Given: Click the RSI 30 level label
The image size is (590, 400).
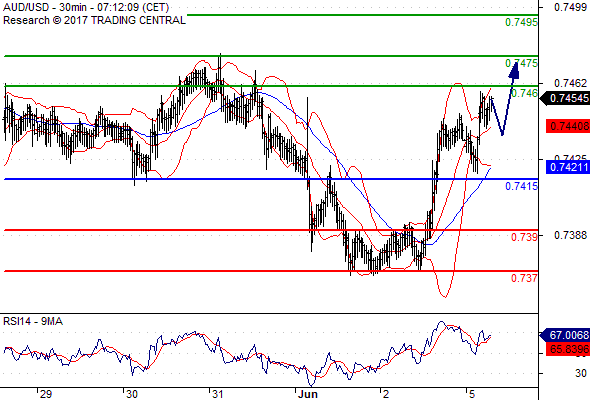Looking at the screenshot, I should 581,373.
